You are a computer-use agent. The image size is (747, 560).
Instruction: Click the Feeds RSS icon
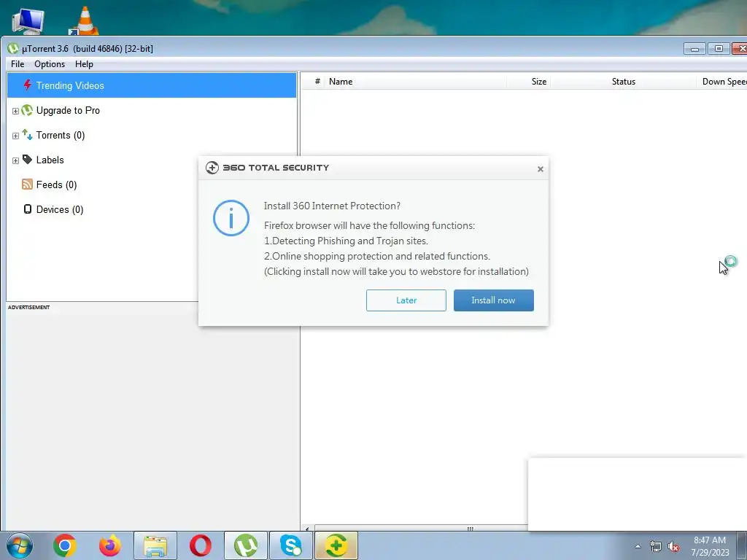27,184
